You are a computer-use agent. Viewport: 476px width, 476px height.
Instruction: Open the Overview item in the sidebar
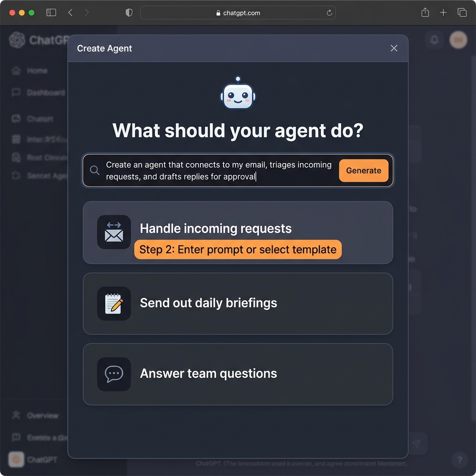point(35,416)
